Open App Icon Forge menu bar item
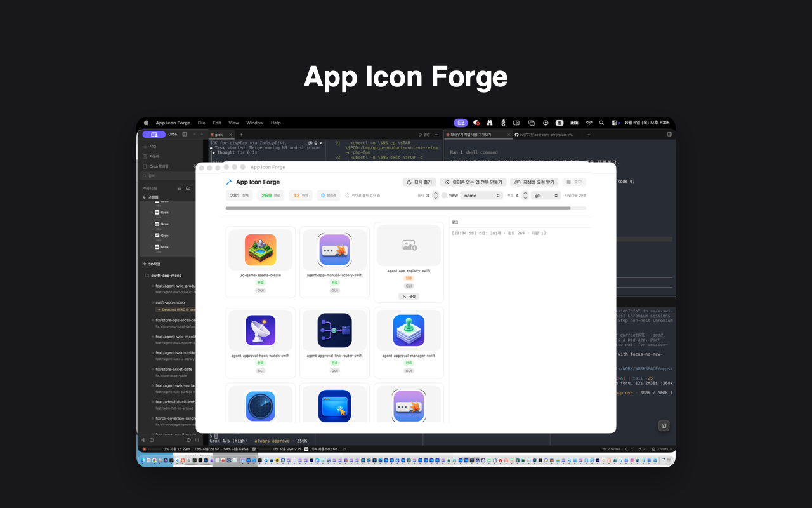This screenshot has height=508, width=812. point(173,123)
